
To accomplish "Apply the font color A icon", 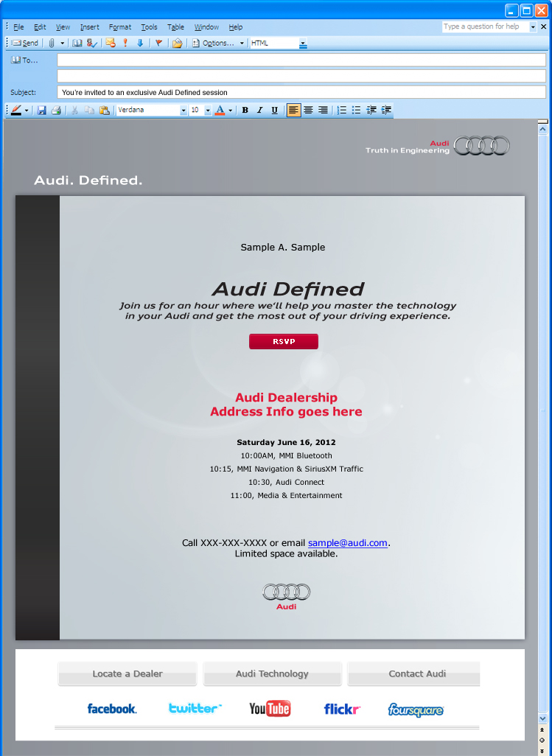I will click(x=220, y=110).
